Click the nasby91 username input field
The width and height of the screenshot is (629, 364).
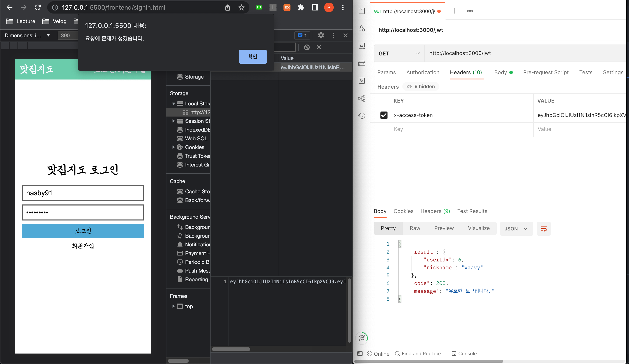coord(83,193)
